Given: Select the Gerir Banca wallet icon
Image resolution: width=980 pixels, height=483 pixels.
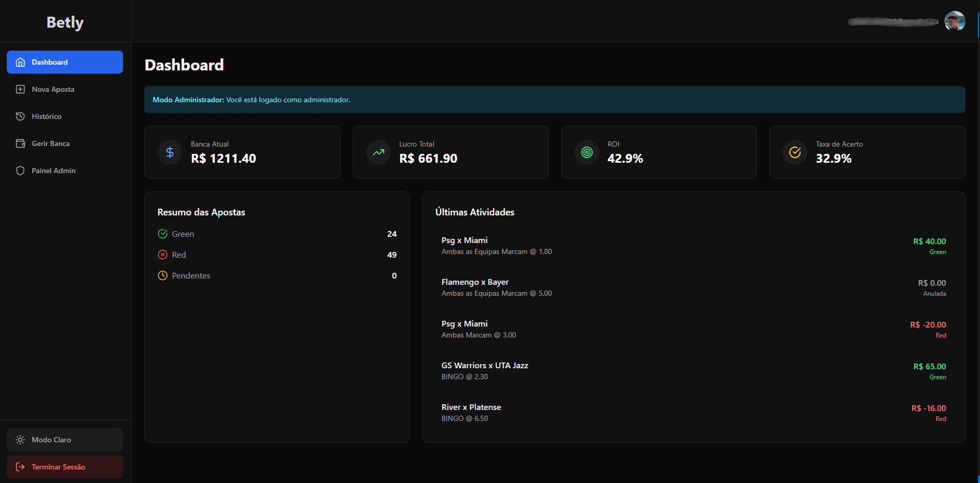Looking at the screenshot, I should tap(20, 143).
